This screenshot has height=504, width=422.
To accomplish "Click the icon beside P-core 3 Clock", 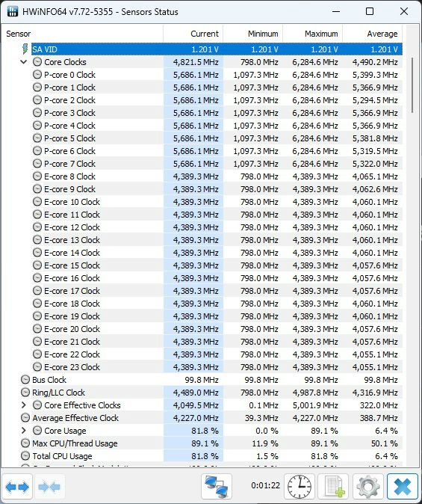I will (x=37, y=113).
